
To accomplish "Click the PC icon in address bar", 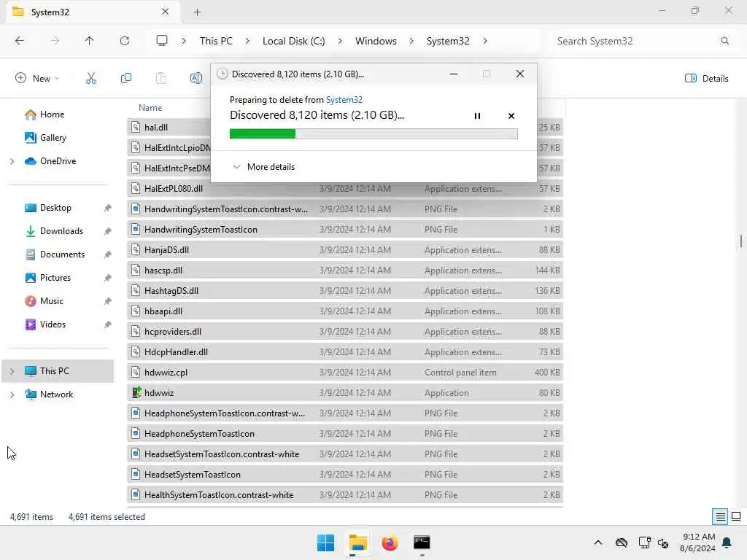I will (x=162, y=41).
